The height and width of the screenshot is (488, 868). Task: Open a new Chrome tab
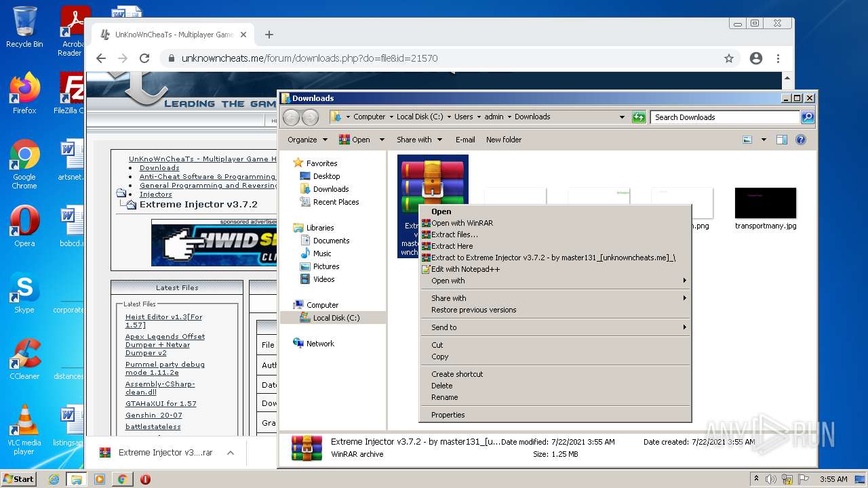(x=269, y=35)
